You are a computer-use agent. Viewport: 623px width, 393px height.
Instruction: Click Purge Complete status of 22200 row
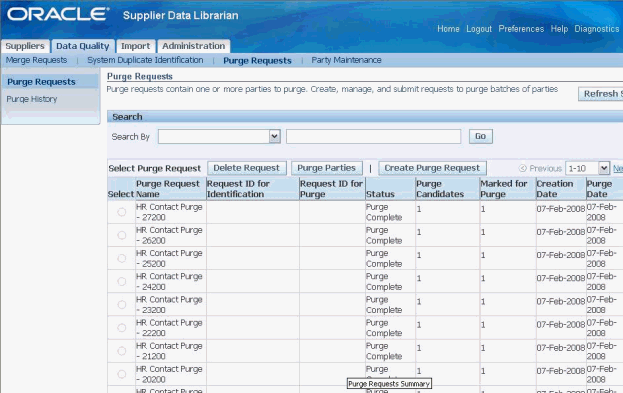pos(384,328)
